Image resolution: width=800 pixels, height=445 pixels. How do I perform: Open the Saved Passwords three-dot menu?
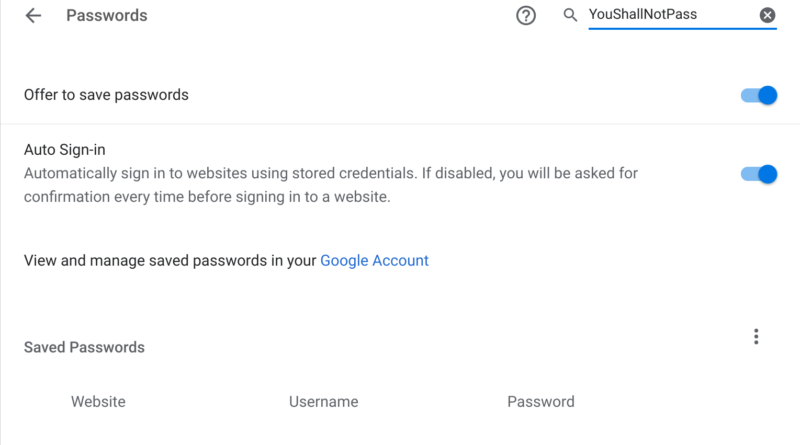pyautogui.click(x=756, y=336)
